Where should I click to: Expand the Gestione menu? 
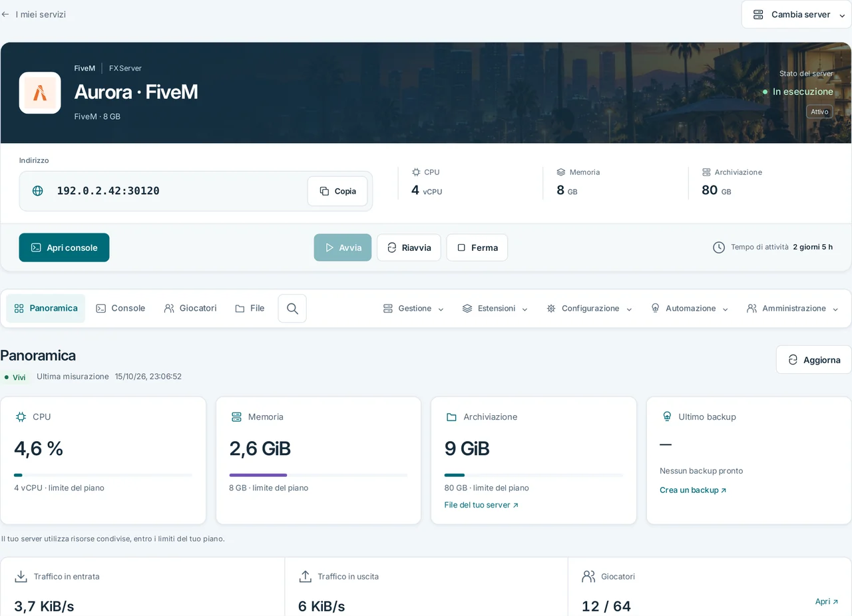tap(413, 309)
